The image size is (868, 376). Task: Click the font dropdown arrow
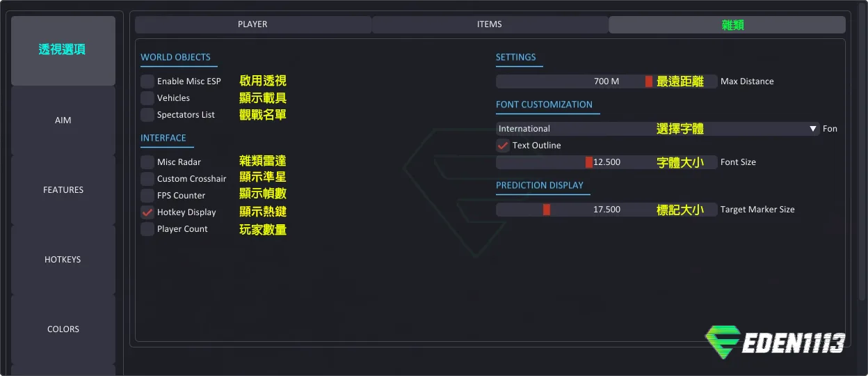pyautogui.click(x=813, y=129)
